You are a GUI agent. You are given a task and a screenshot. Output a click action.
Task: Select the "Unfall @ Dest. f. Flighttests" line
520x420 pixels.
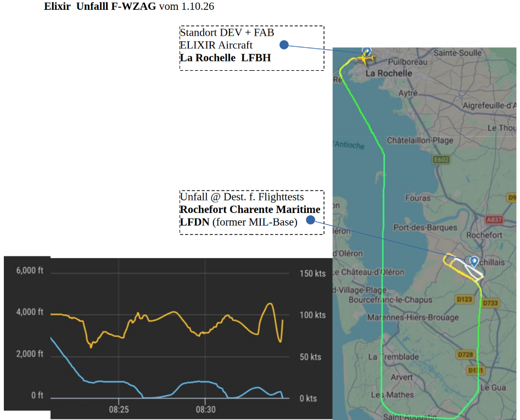(x=242, y=197)
